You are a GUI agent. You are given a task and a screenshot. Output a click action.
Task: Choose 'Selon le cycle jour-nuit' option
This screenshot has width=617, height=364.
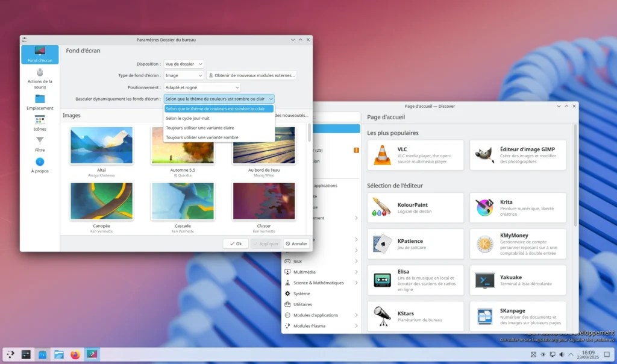pos(219,118)
